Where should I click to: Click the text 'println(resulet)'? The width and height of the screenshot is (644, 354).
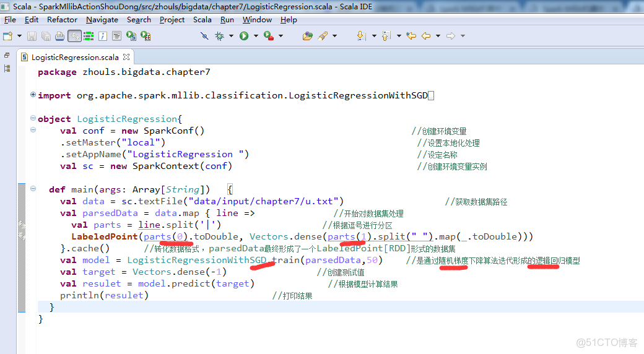coord(104,295)
